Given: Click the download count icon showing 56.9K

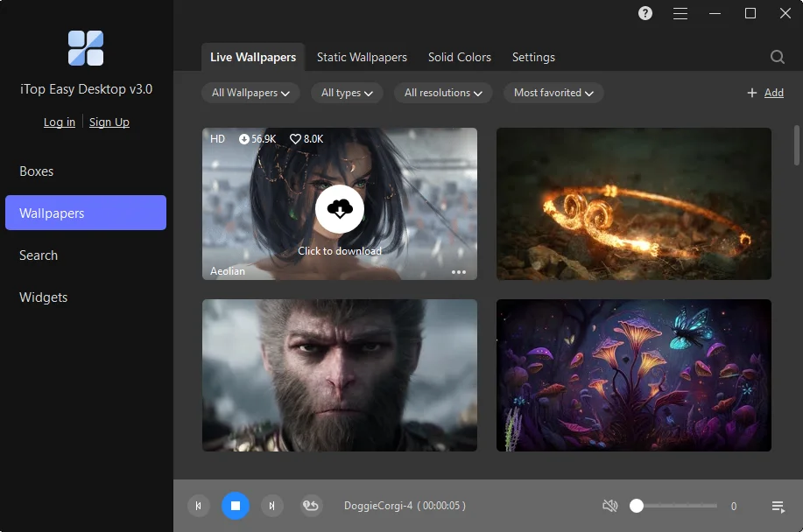Looking at the screenshot, I should (x=243, y=138).
